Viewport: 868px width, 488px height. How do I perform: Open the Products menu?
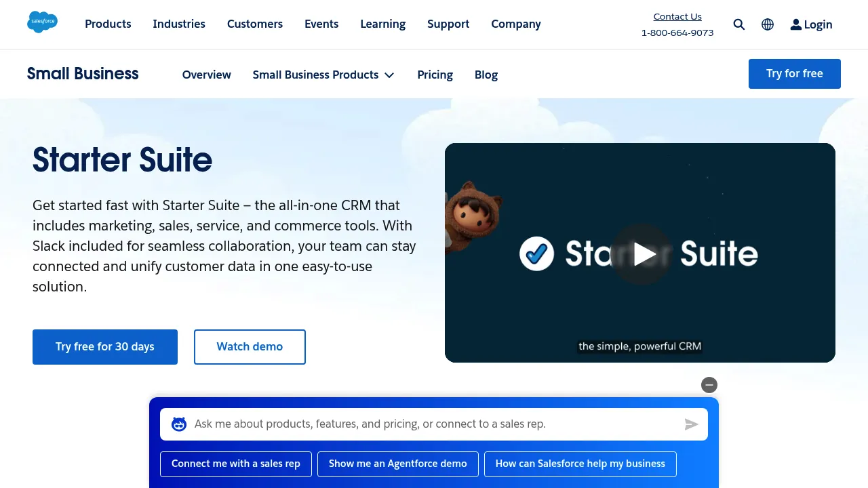(108, 24)
